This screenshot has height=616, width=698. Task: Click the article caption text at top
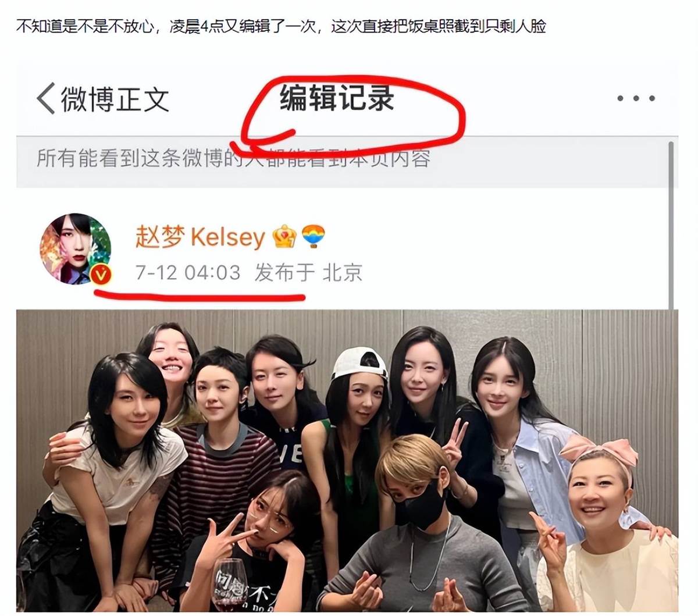(281, 26)
